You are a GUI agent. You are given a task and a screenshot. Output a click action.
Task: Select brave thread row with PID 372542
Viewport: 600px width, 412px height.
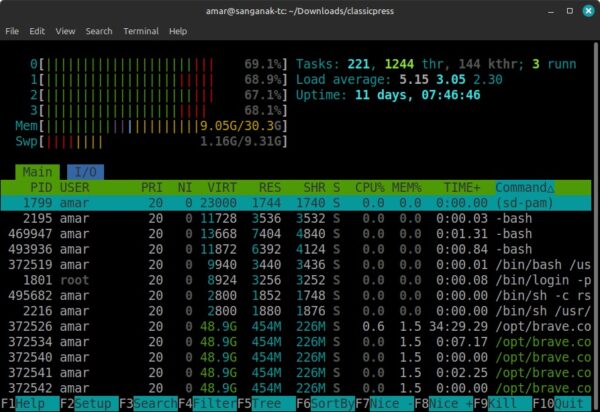pyautogui.click(x=296, y=388)
